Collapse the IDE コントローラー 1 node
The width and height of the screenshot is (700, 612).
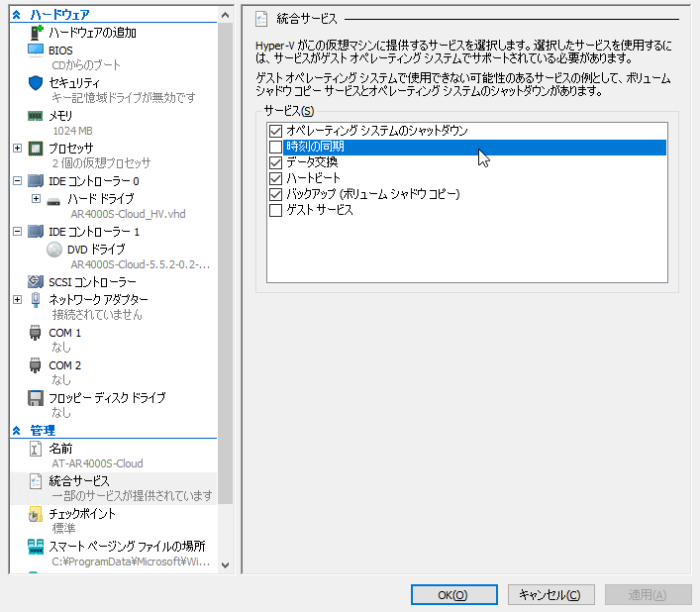coord(18,231)
